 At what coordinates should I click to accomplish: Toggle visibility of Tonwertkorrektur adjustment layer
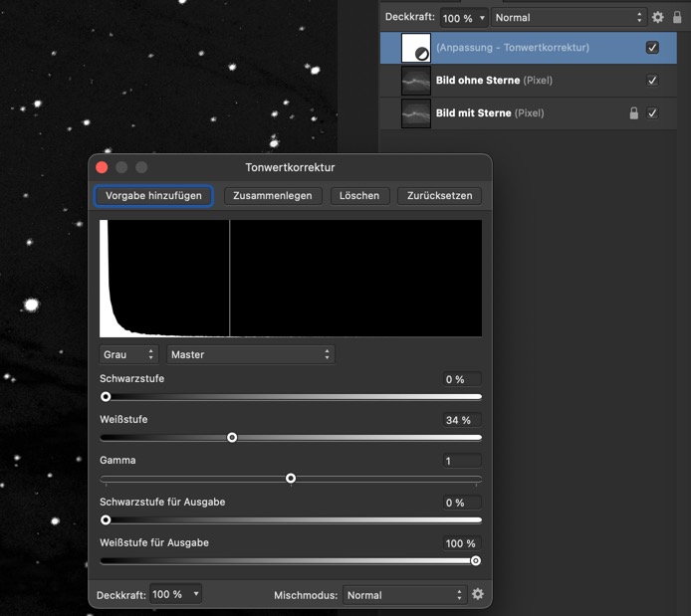coord(652,48)
